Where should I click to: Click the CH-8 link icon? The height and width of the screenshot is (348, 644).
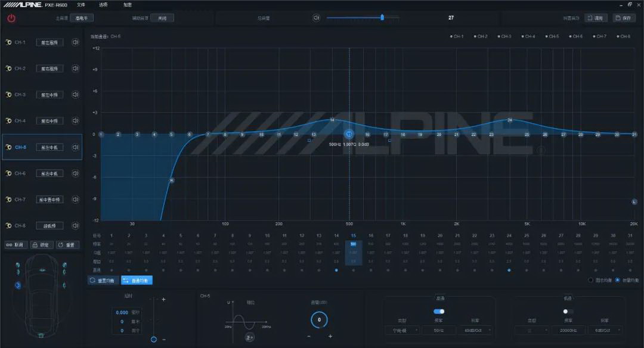click(8, 226)
